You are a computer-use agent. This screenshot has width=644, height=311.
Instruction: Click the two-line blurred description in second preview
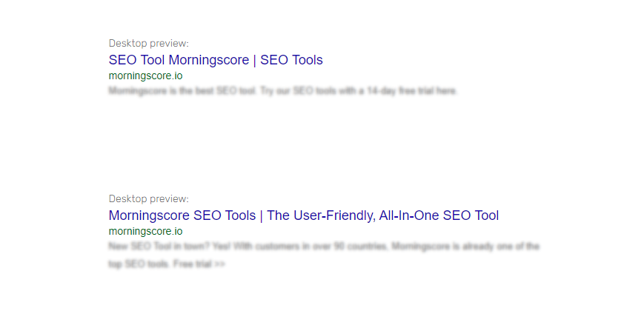[324, 255]
